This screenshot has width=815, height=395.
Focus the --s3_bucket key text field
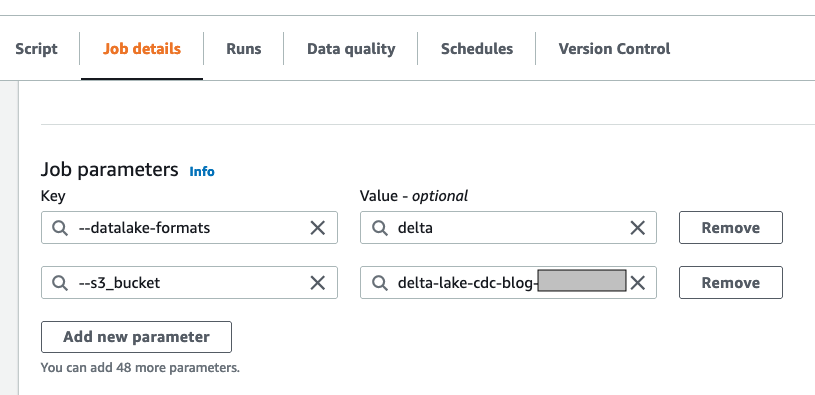[189, 283]
